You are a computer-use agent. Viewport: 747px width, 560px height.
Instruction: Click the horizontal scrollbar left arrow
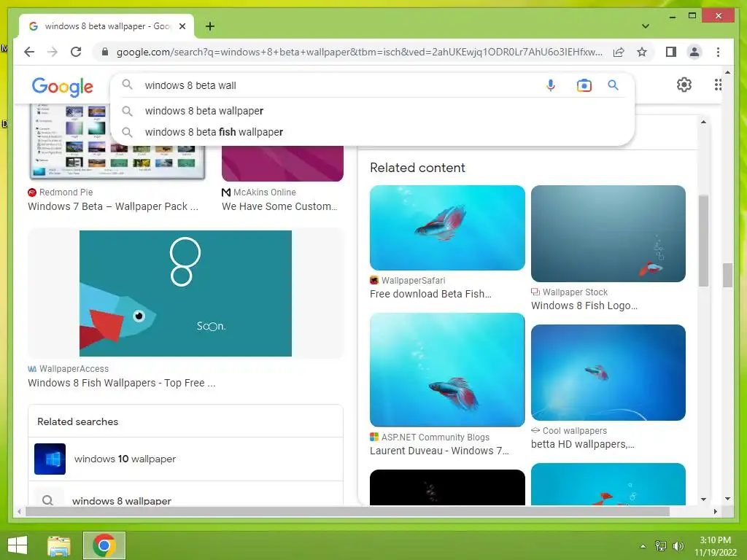tap(19, 511)
